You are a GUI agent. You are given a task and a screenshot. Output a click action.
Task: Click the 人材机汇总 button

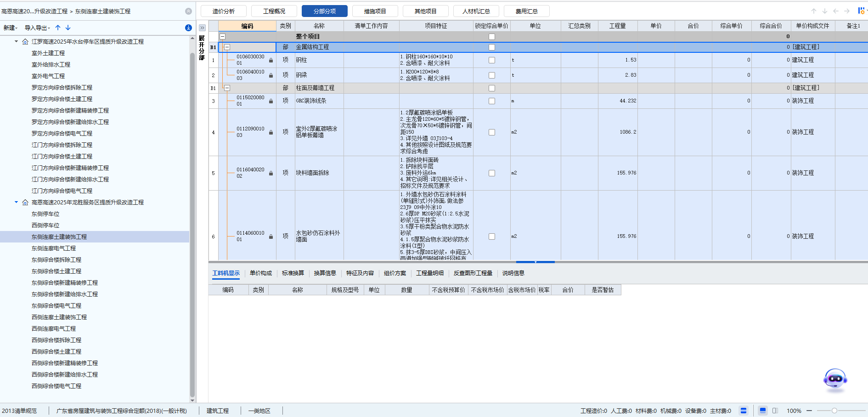tap(476, 11)
